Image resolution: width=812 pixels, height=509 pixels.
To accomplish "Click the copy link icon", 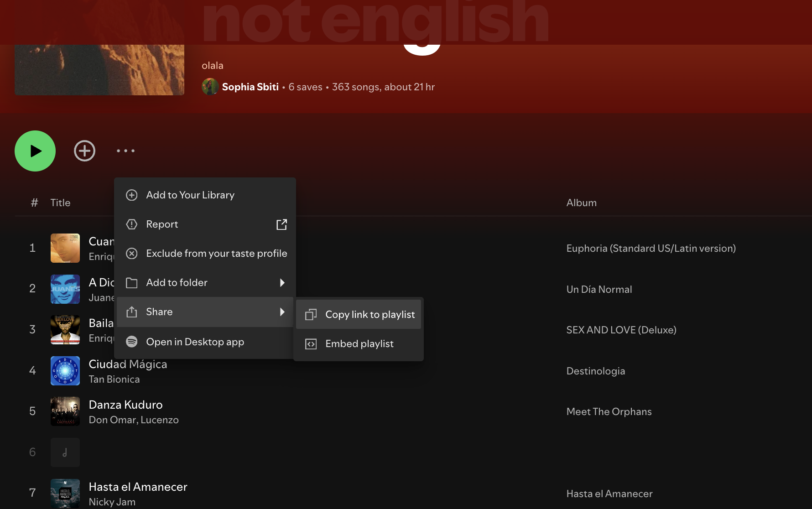I will click(311, 315).
